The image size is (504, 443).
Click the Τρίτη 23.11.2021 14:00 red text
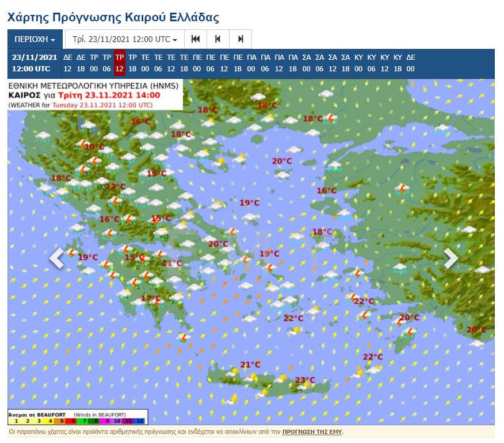click(x=109, y=95)
